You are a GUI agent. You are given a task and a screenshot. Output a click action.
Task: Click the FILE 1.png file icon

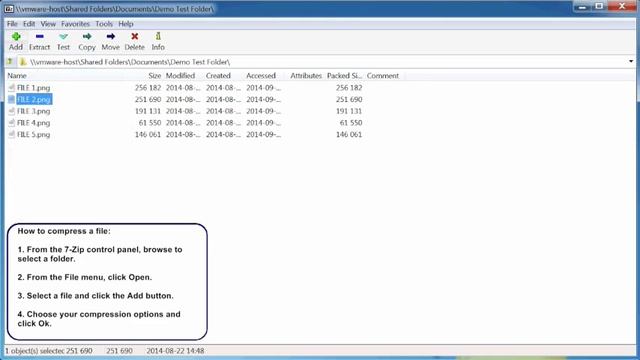11,87
